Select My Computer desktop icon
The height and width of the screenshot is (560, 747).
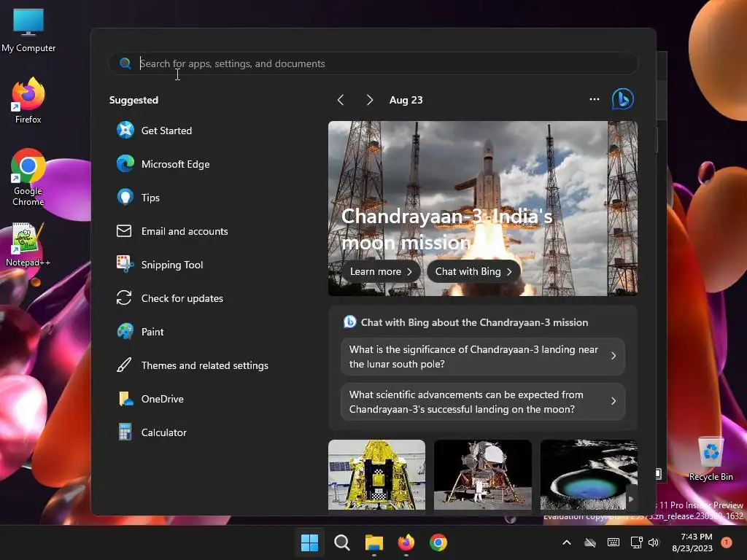click(x=28, y=30)
